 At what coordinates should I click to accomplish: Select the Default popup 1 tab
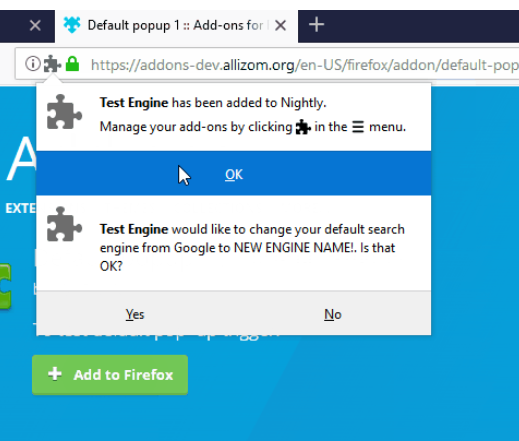[176, 26]
